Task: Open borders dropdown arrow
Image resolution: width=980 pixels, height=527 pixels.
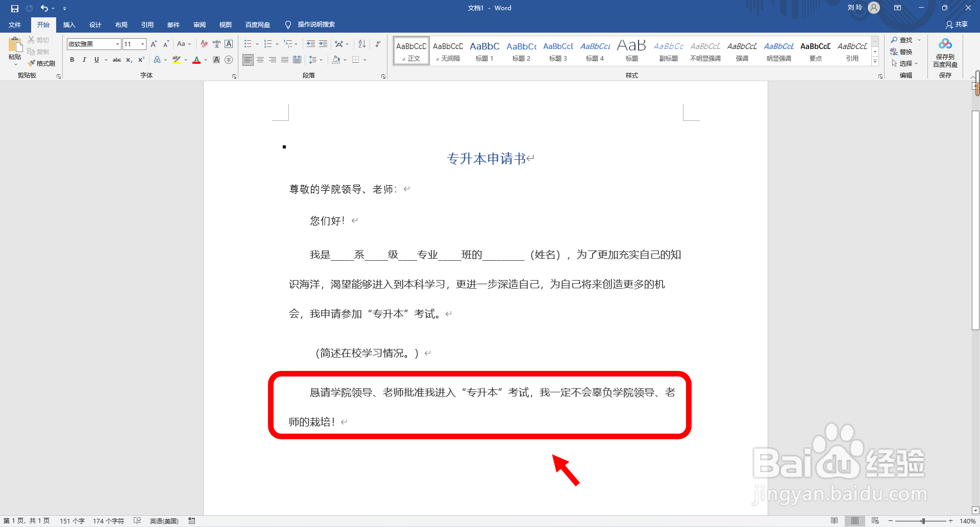Action: click(365, 60)
